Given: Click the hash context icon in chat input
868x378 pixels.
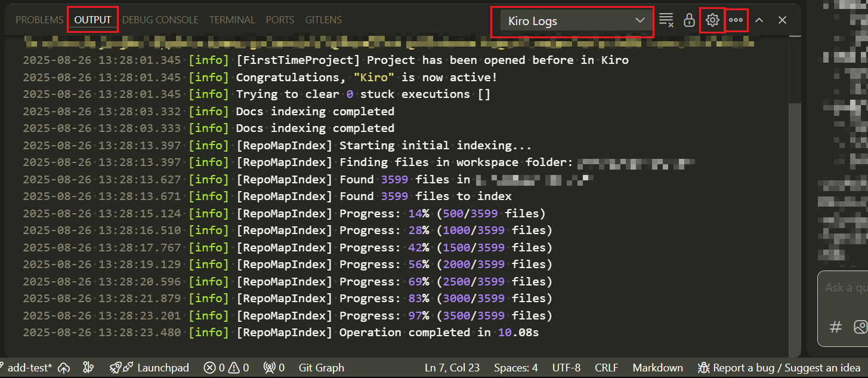Looking at the screenshot, I should click(836, 327).
